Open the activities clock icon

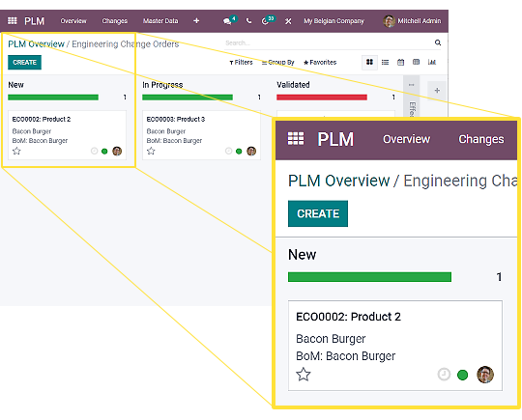click(265, 21)
